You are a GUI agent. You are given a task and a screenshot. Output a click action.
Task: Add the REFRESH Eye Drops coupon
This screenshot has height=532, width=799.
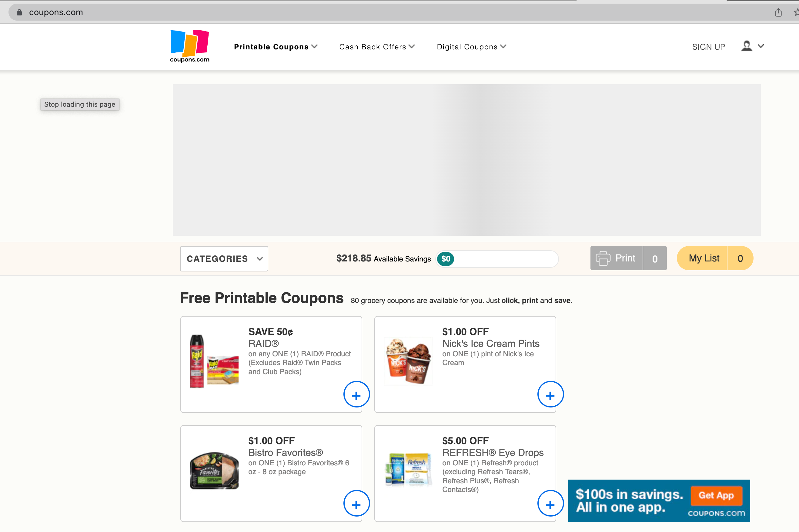coord(550,504)
